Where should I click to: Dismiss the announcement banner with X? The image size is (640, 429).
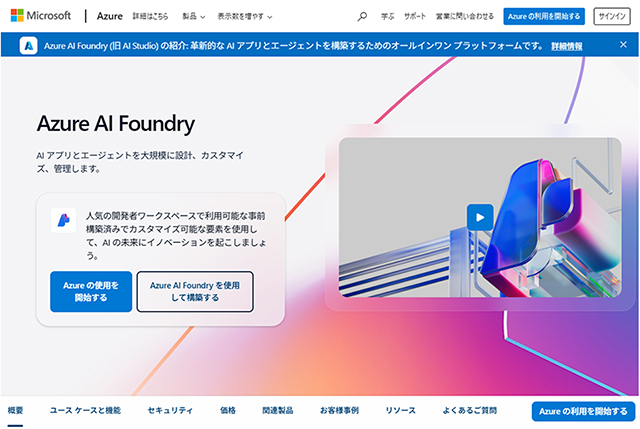(x=623, y=44)
